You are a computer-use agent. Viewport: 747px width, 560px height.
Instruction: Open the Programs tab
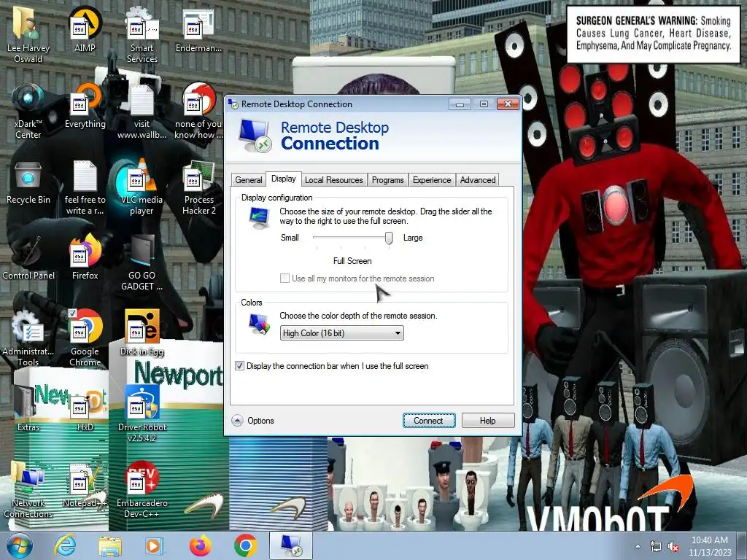pos(387,180)
